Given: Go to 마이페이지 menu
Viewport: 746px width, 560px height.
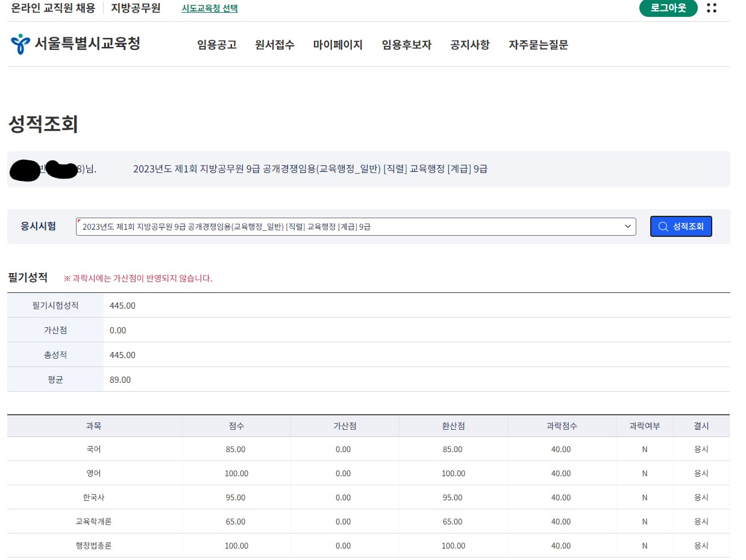Looking at the screenshot, I should pos(337,45).
